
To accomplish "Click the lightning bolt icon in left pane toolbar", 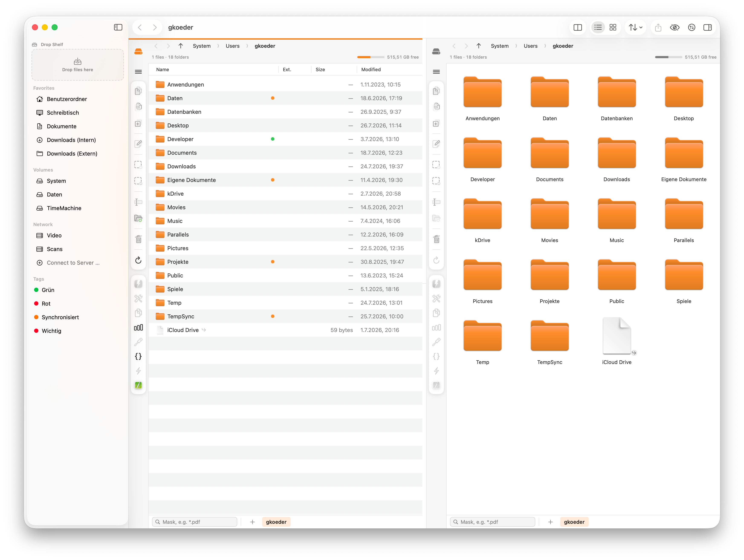I will tap(138, 371).
